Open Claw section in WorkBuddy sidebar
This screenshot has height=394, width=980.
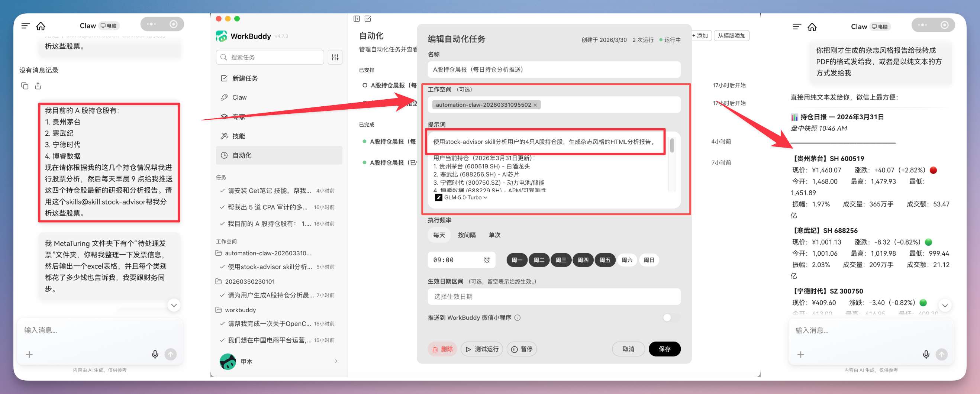(x=239, y=97)
